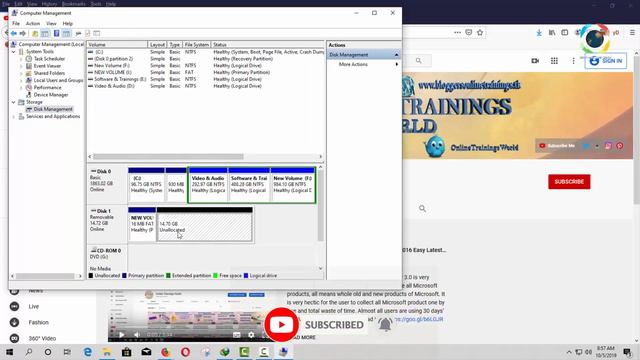This screenshot has height=360, width=640.
Task: Click the Disk 1 removable label
Action: 107,224
